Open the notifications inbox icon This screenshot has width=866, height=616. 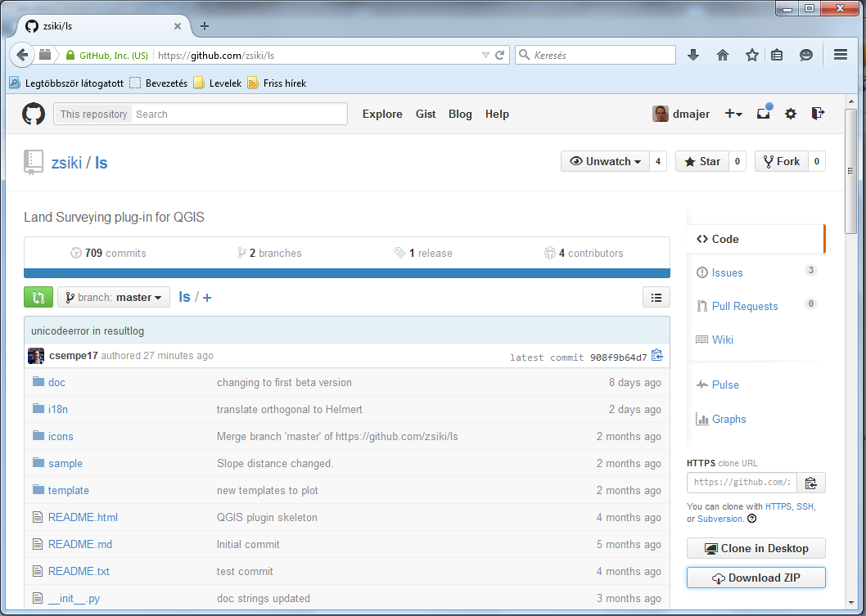point(763,114)
